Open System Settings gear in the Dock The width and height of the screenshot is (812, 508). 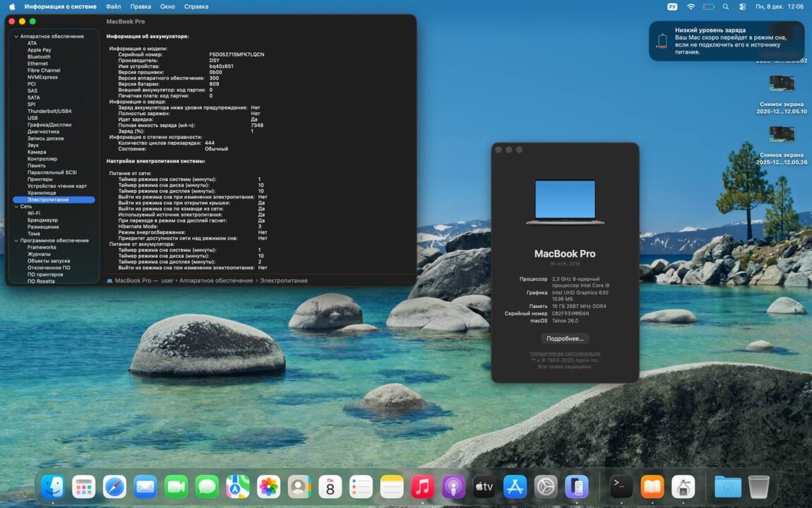tap(546, 486)
